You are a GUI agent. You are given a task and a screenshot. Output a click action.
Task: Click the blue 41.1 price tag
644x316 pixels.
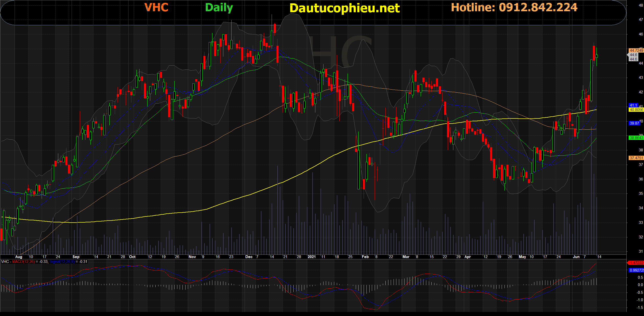coord(633,105)
